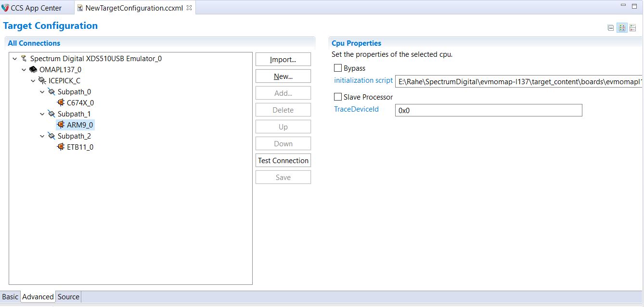Open the initialization script link
The width and height of the screenshot is (644, 307).
pos(363,80)
